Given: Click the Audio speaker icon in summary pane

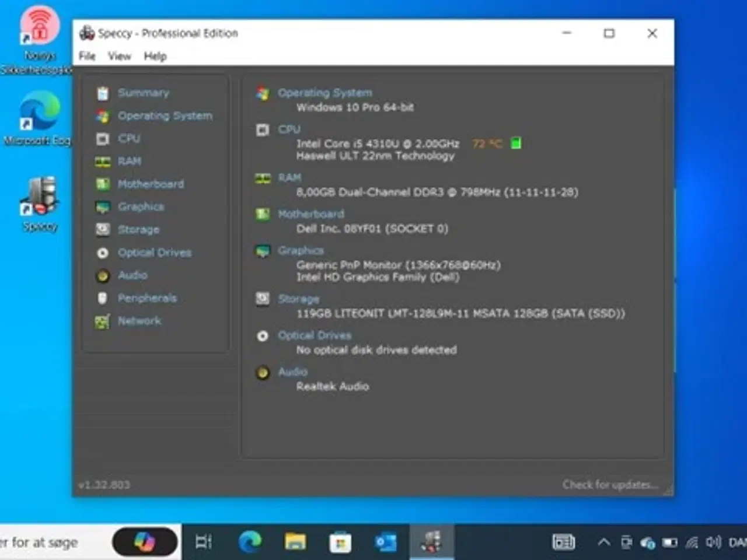Looking at the screenshot, I should click(263, 372).
